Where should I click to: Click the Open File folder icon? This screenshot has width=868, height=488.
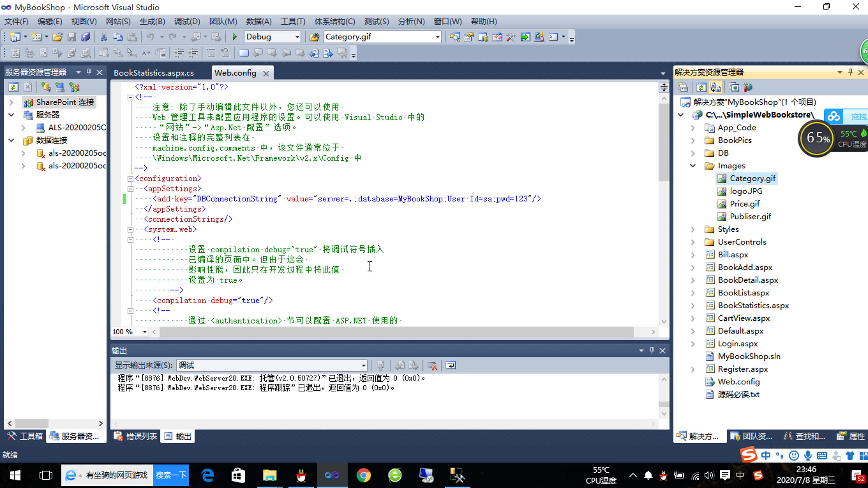point(57,37)
